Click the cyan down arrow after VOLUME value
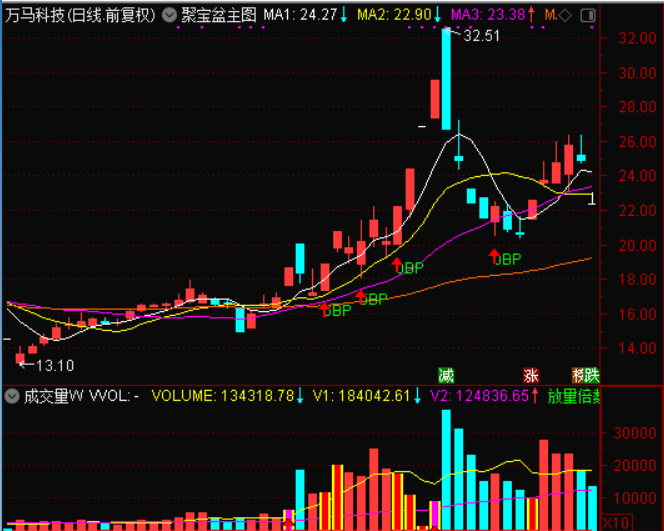Image resolution: width=664 pixels, height=531 pixels. pyautogui.click(x=300, y=396)
